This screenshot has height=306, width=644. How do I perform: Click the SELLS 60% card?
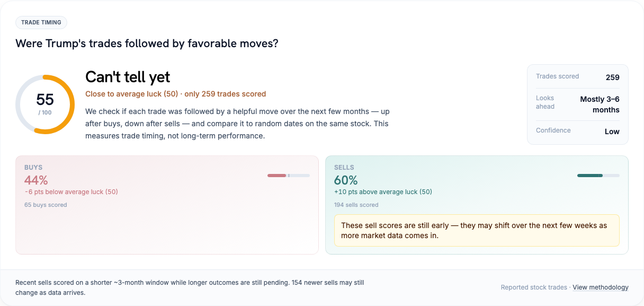point(477,205)
